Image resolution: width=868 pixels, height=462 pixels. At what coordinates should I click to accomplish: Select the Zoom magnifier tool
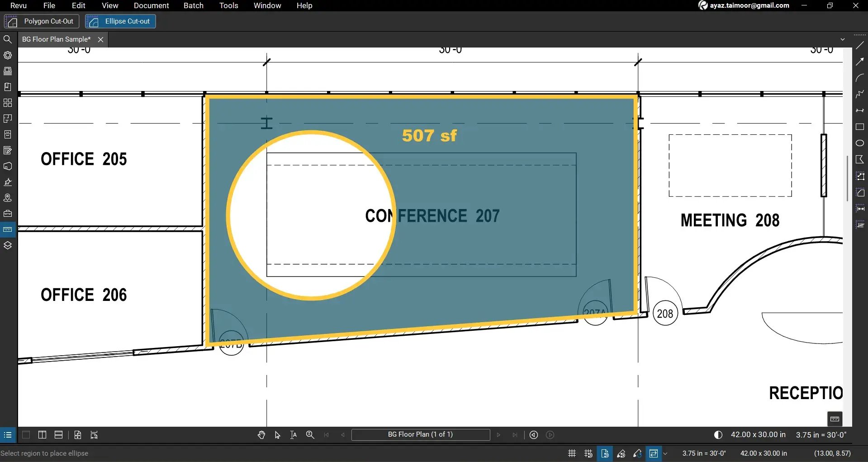pos(310,435)
